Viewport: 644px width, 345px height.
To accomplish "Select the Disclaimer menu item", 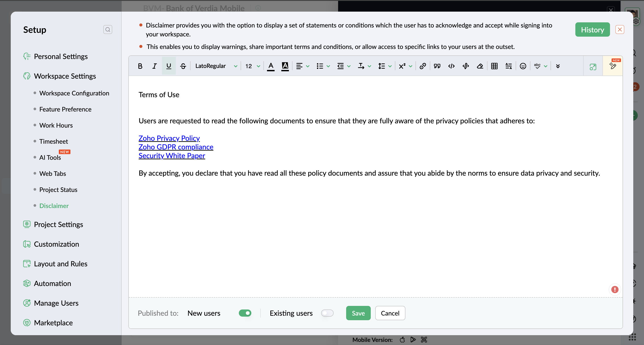I will (x=54, y=206).
